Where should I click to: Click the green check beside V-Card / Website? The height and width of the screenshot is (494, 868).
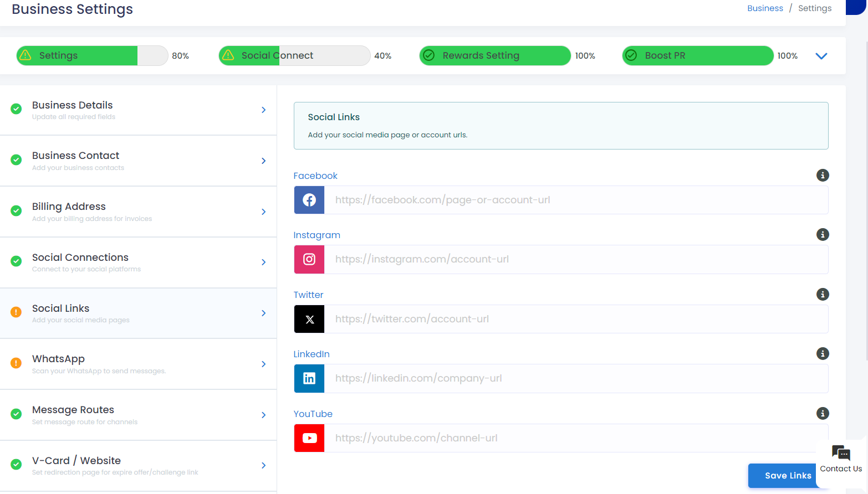(x=16, y=465)
